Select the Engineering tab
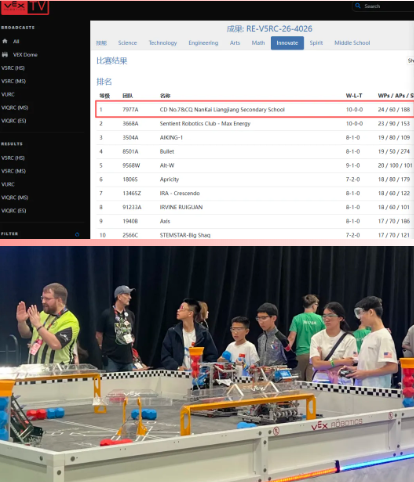The image size is (414, 482). tap(203, 43)
